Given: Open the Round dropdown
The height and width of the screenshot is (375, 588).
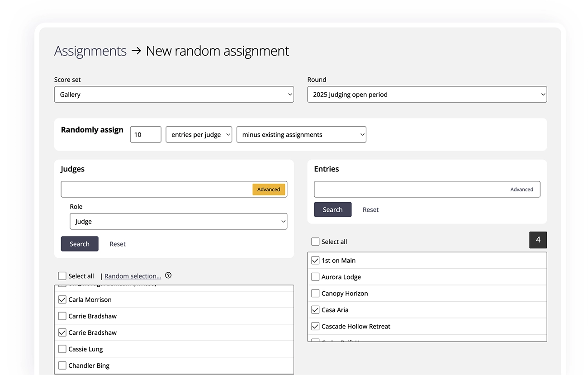Looking at the screenshot, I should [x=427, y=95].
